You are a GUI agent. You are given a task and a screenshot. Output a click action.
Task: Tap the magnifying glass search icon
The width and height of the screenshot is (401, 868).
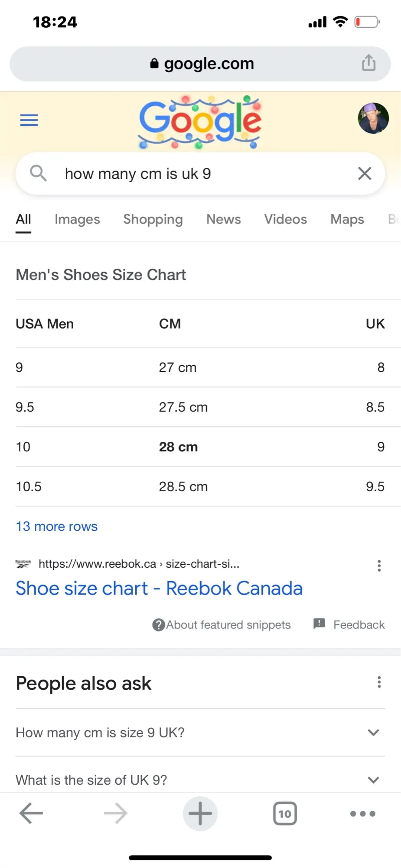click(x=38, y=174)
